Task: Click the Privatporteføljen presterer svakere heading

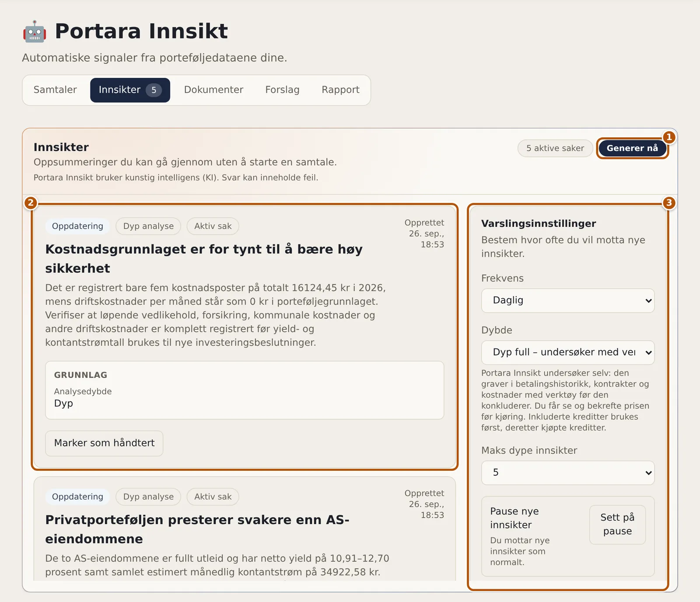Action: 197,529
